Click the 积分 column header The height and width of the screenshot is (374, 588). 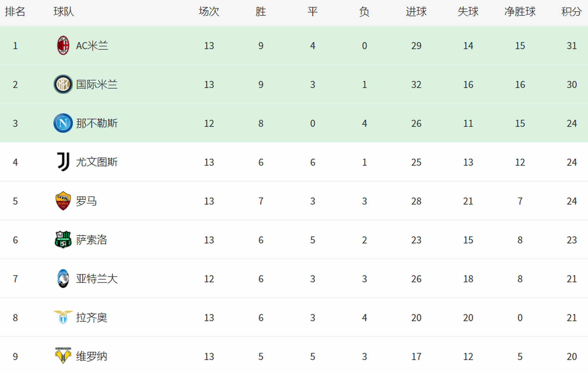click(x=571, y=12)
